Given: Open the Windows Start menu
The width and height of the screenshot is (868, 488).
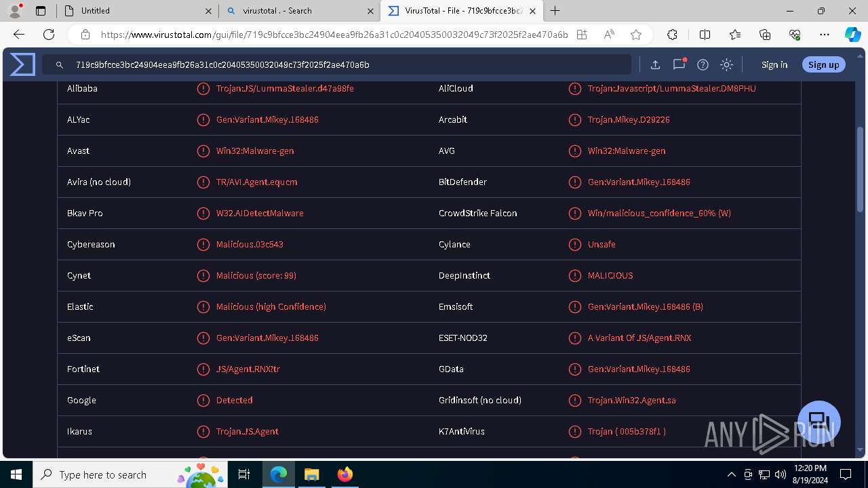Looking at the screenshot, I should pos(16,474).
